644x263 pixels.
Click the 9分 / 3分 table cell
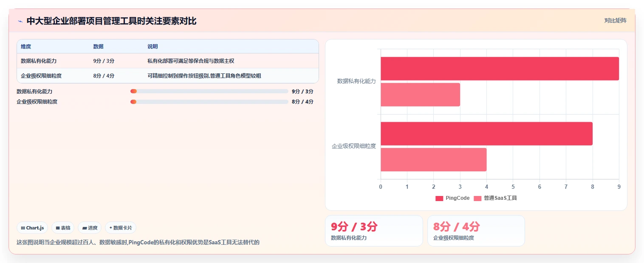104,61
